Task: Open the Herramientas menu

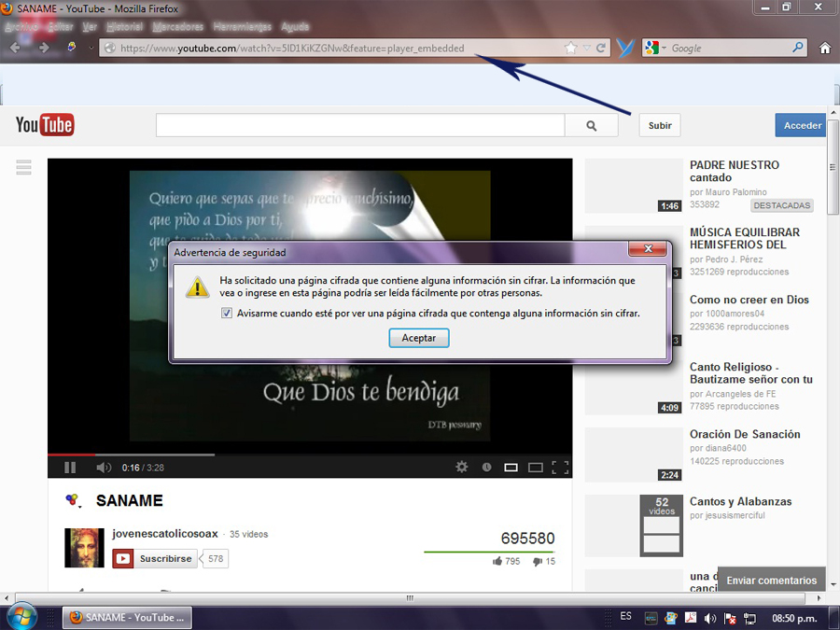Action: pyautogui.click(x=242, y=26)
